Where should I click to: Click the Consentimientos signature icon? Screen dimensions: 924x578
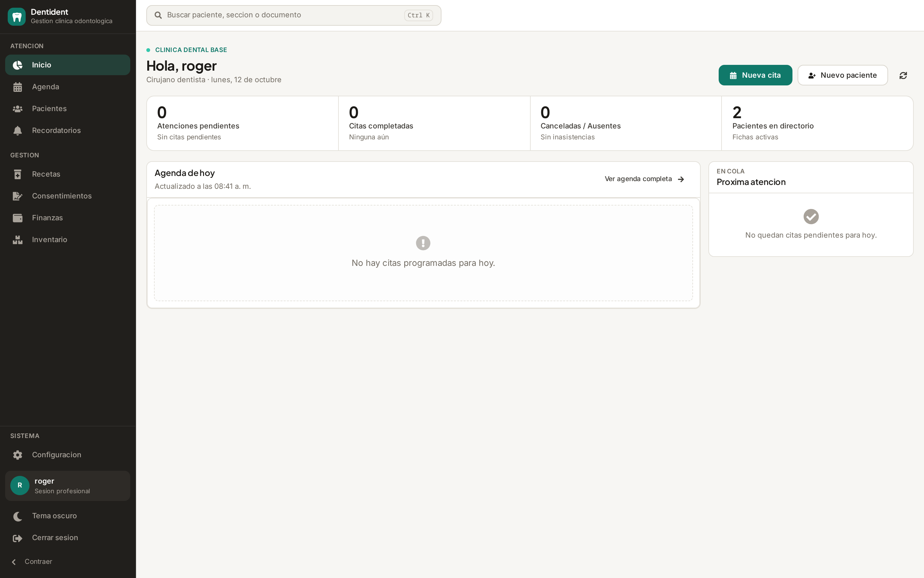(x=18, y=196)
